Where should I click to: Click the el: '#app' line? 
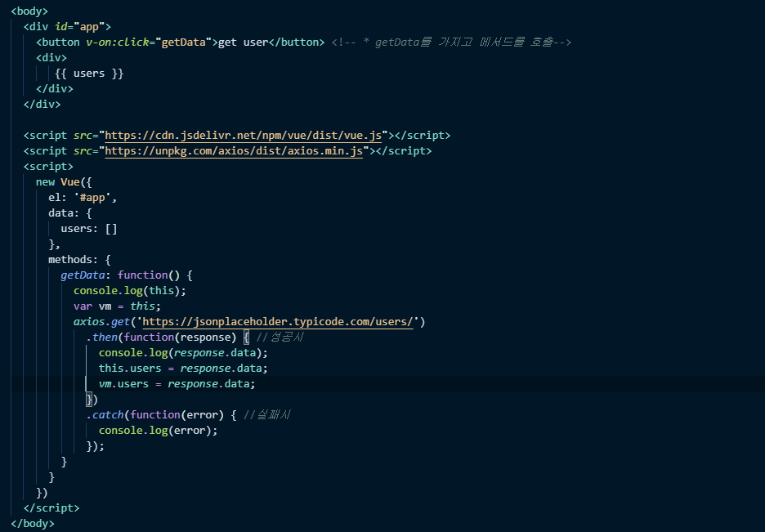83,198
